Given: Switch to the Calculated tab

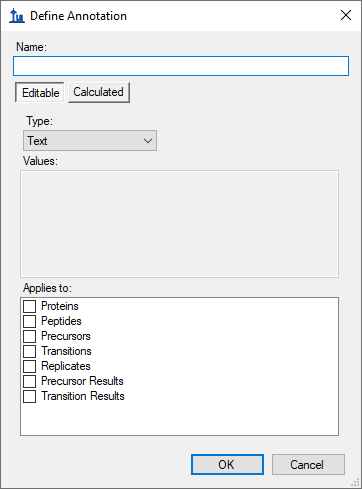Looking at the screenshot, I should (x=99, y=92).
